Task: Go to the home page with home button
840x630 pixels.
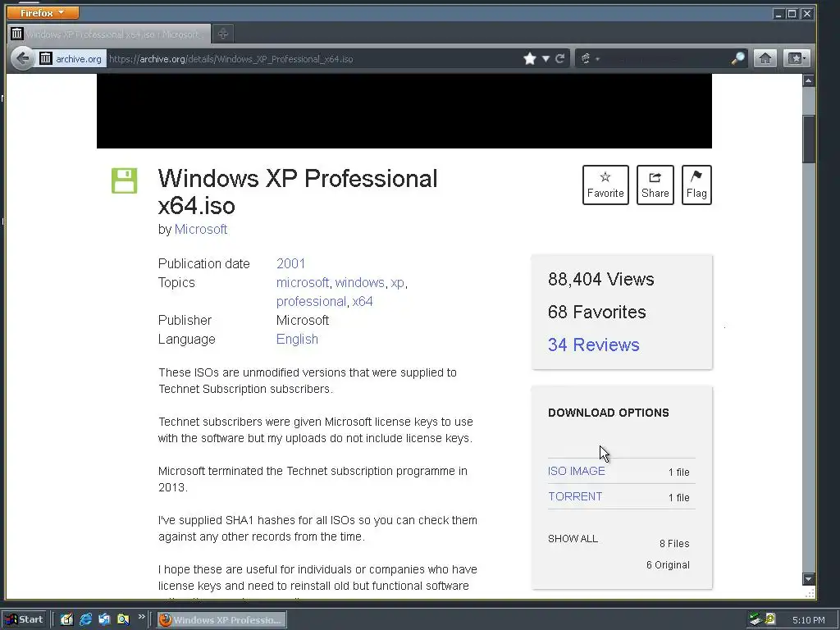Action: [765, 58]
